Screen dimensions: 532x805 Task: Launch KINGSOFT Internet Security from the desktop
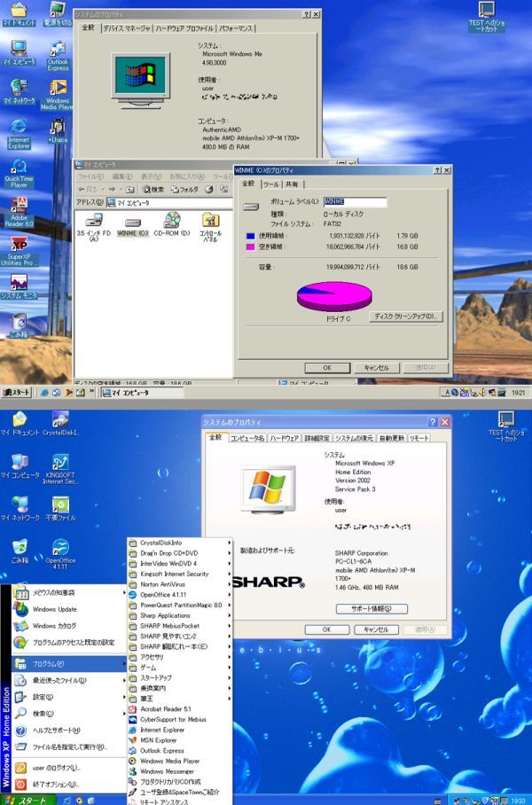(60, 463)
